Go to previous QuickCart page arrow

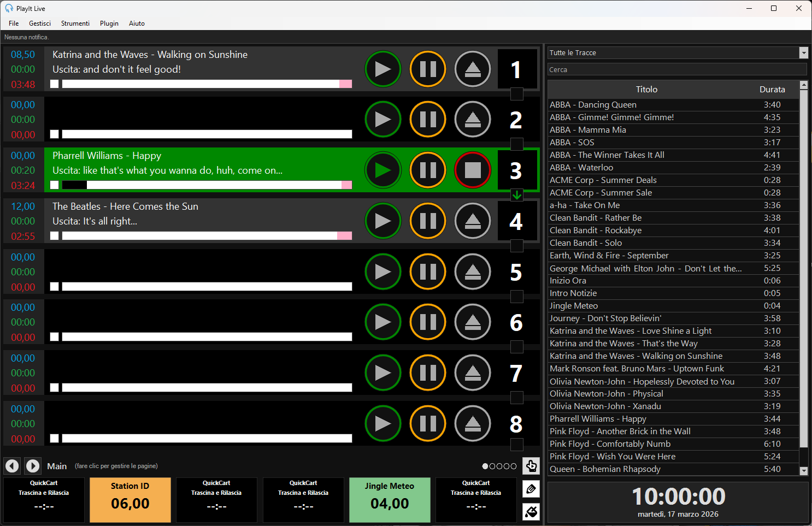point(12,466)
